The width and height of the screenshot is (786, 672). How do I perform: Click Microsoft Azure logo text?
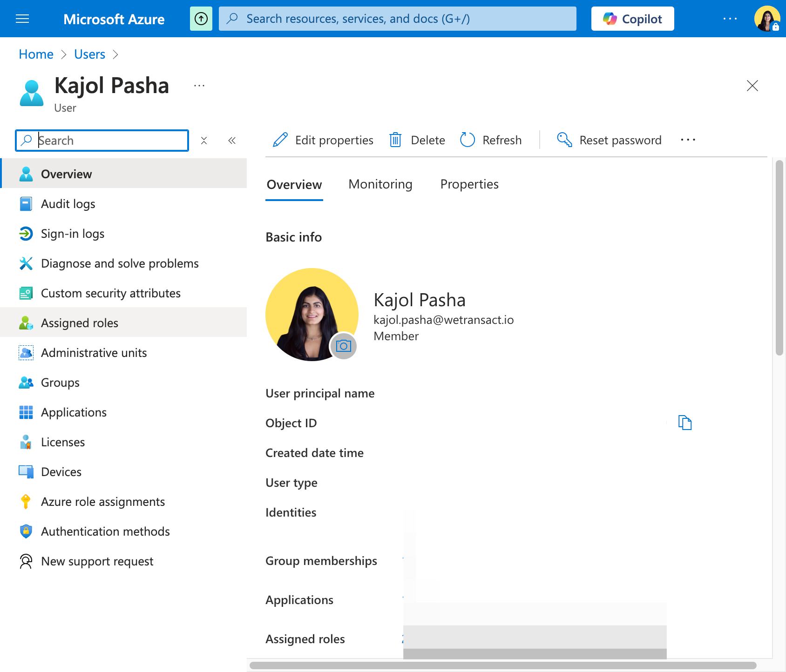[114, 19]
